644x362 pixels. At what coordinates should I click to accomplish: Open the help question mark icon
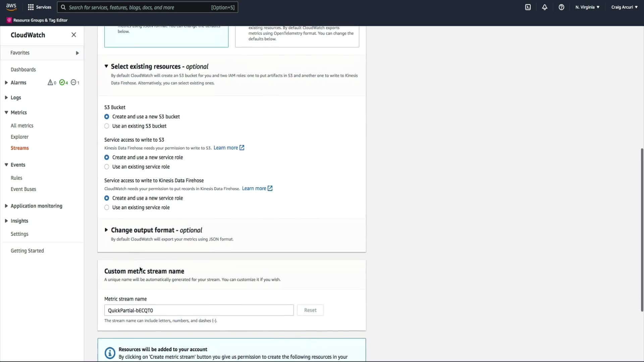pyautogui.click(x=561, y=7)
